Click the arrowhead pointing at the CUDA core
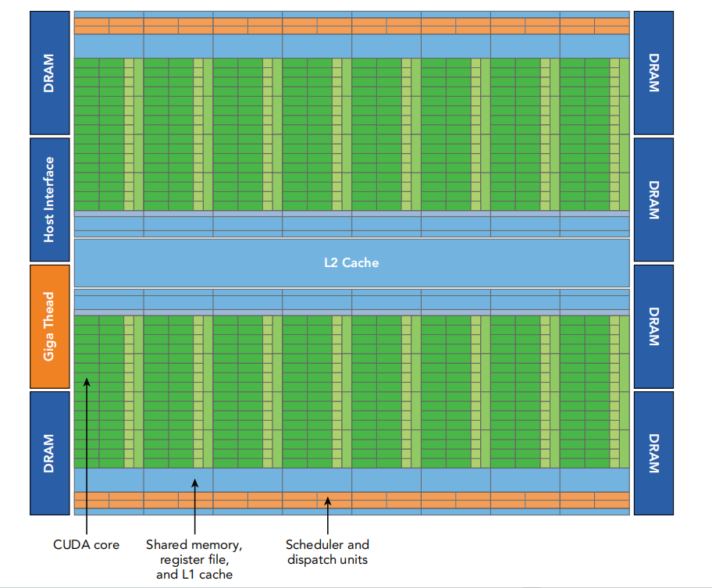712x588 pixels. [87, 382]
